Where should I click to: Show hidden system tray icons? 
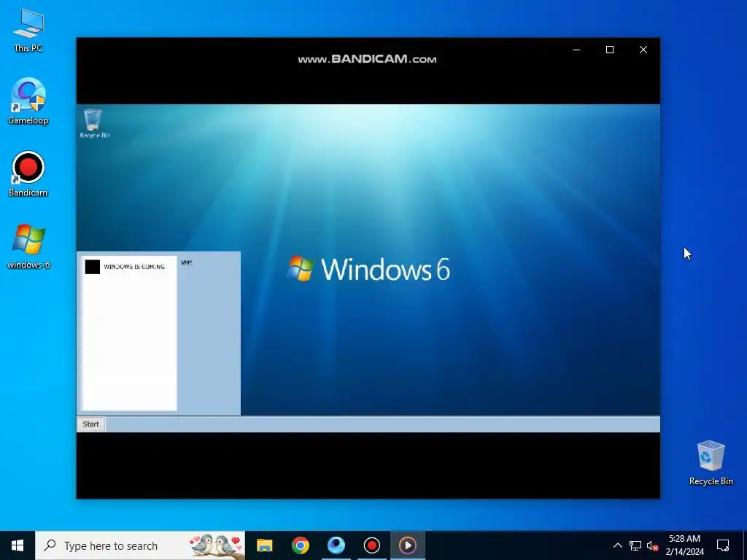[x=617, y=545]
